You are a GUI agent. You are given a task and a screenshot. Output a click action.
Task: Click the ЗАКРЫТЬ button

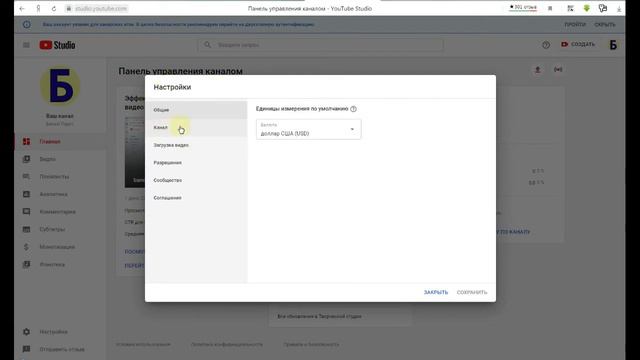(436, 292)
